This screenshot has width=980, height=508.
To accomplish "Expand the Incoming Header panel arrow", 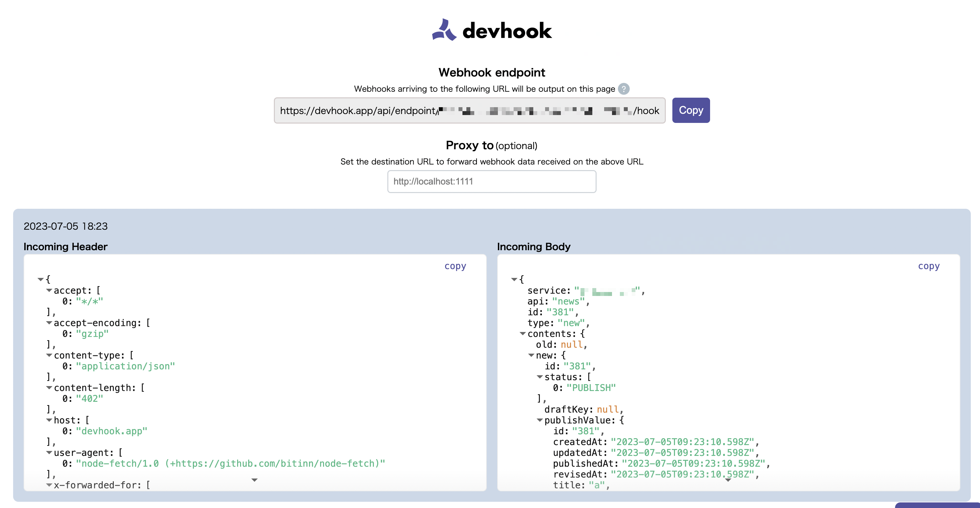I will pos(255,480).
